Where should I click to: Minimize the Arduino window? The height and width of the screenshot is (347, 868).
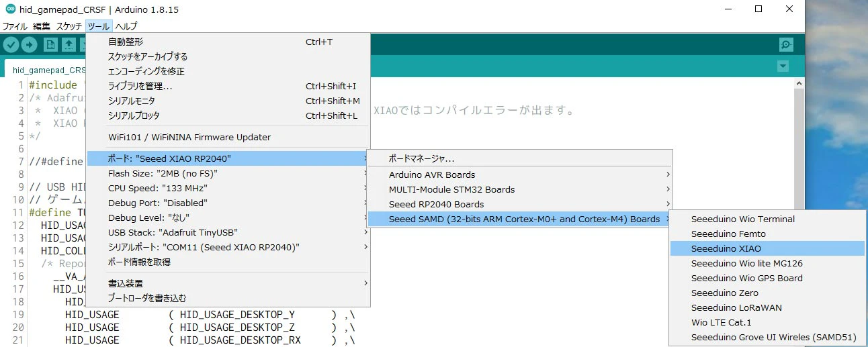(728, 9)
